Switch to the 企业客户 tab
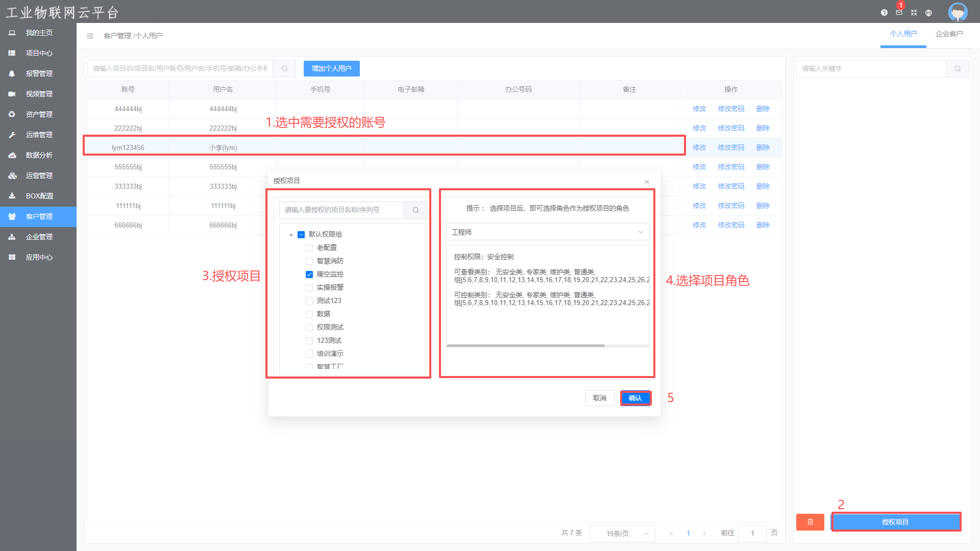The height and width of the screenshot is (551, 980). pyautogui.click(x=949, y=34)
